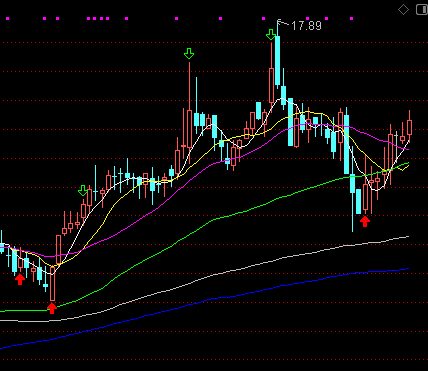
Task: Select the last red candle on the far right
Action: click(x=409, y=128)
